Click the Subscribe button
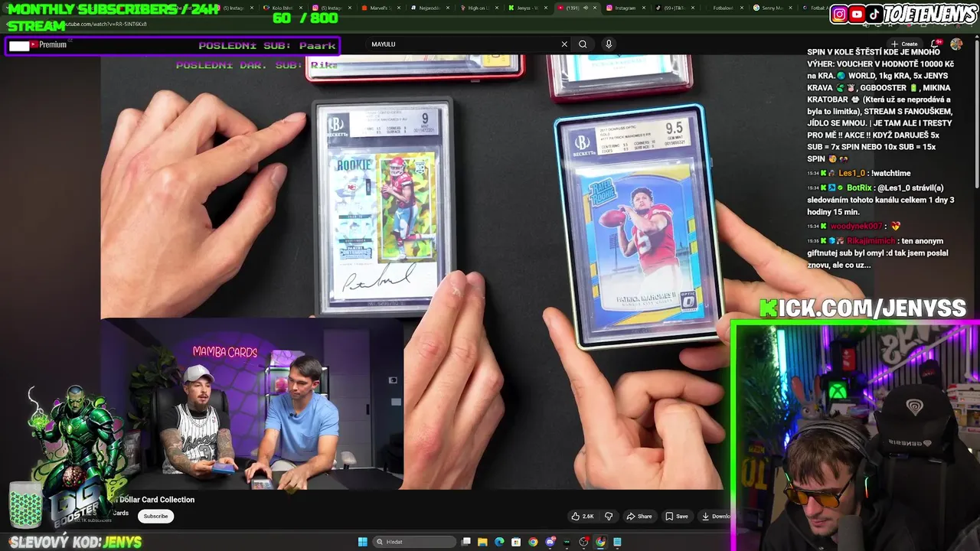The image size is (980, 551). click(x=155, y=517)
